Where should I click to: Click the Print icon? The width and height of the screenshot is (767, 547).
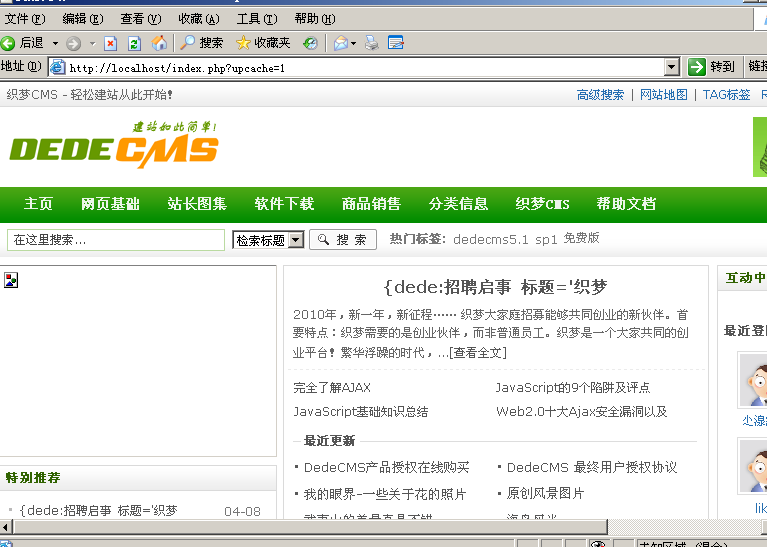[372, 43]
